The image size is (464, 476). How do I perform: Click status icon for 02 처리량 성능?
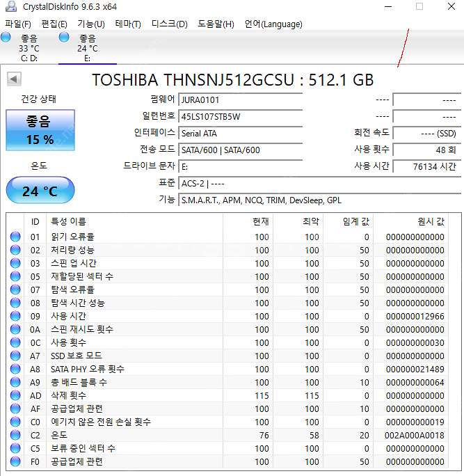tap(15, 250)
